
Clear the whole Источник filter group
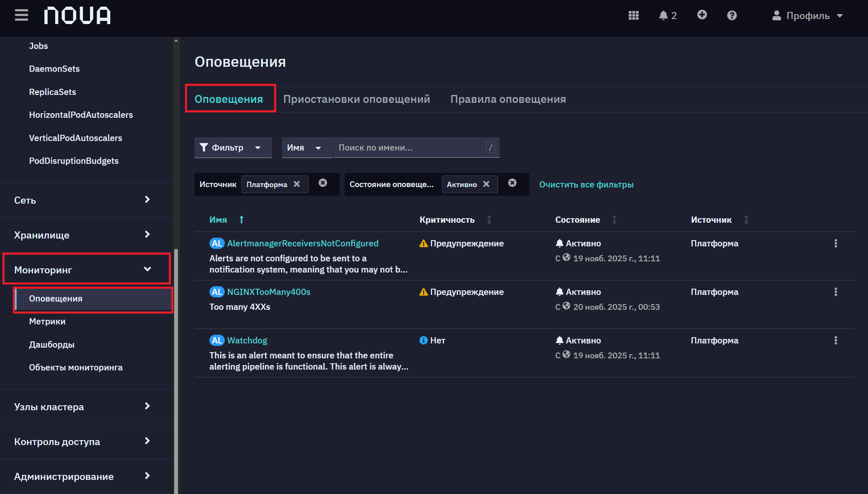[323, 183]
